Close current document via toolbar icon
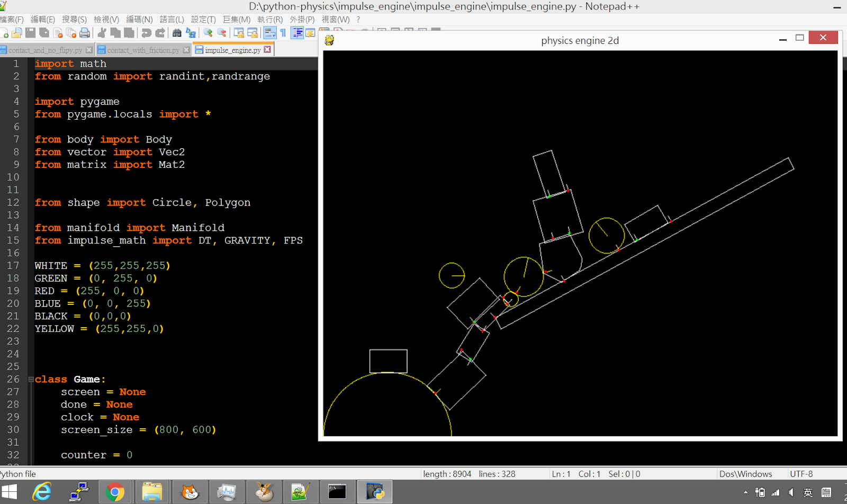847x504 pixels. click(58, 33)
